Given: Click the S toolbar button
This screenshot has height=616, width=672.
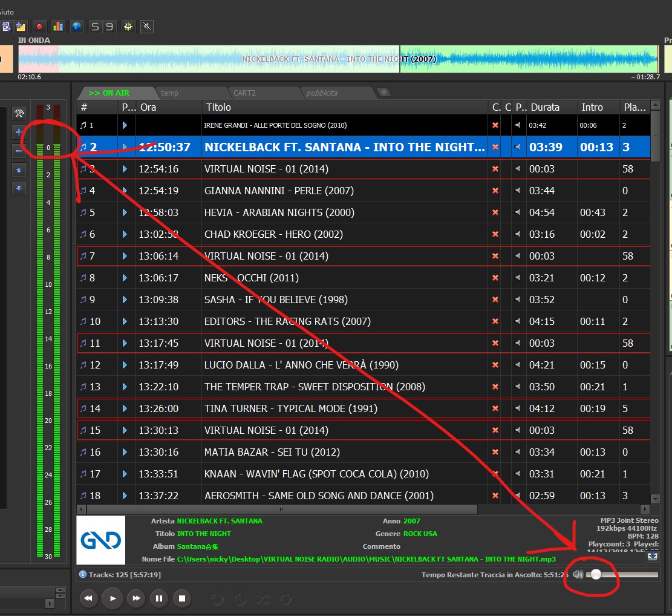Looking at the screenshot, I should pos(95,27).
